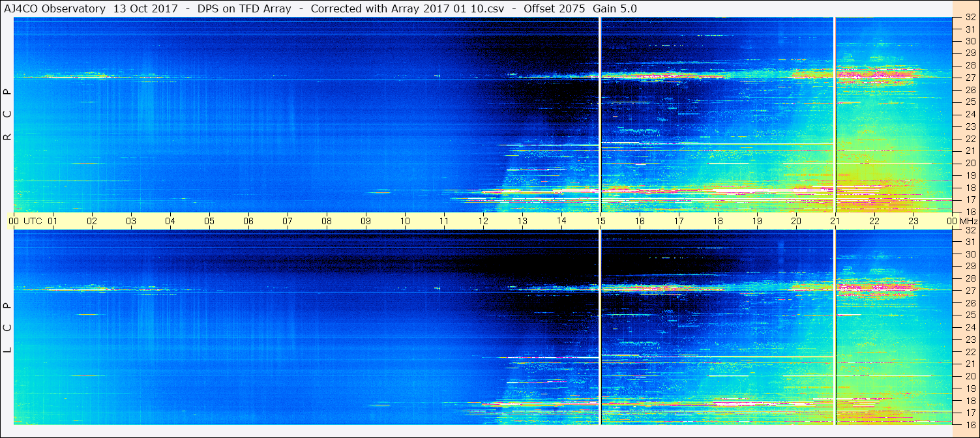Image resolution: width=980 pixels, height=438 pixels.
Task: Click the 00 UTC label at axis start
Action: (25, 221)
